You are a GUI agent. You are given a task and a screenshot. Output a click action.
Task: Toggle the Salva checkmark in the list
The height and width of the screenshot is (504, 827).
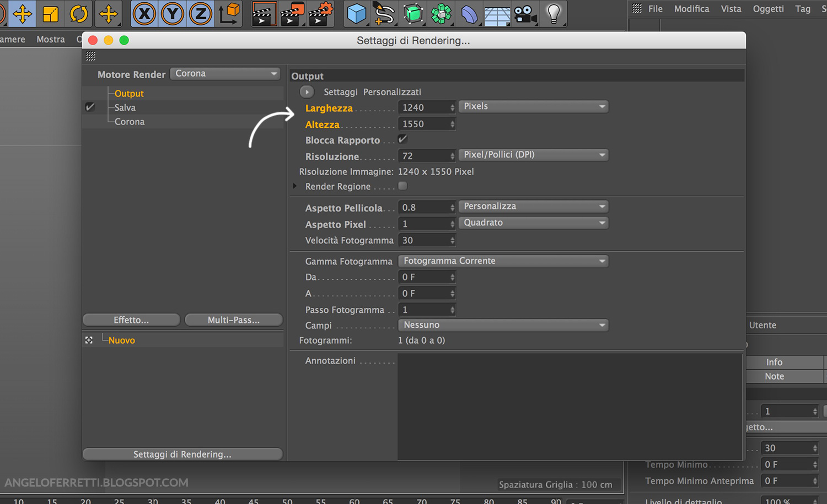click(90, 107)
